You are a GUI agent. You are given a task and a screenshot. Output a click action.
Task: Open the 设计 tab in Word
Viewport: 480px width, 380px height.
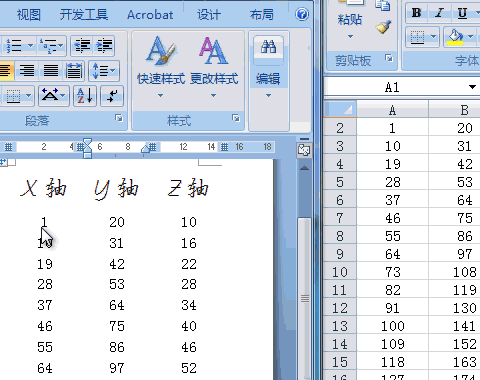[x=209, y=15]
